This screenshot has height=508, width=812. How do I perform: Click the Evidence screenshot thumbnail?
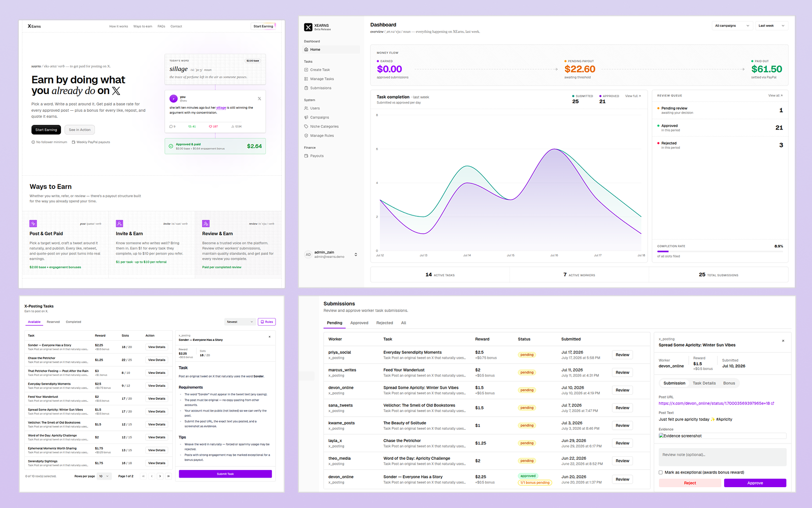pyautogui.click(x=723, y=436)
